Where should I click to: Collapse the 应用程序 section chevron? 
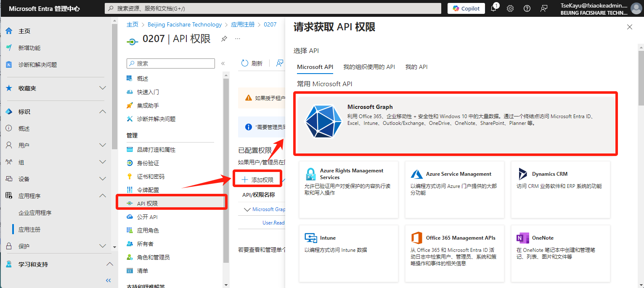[x=102, y=196]
